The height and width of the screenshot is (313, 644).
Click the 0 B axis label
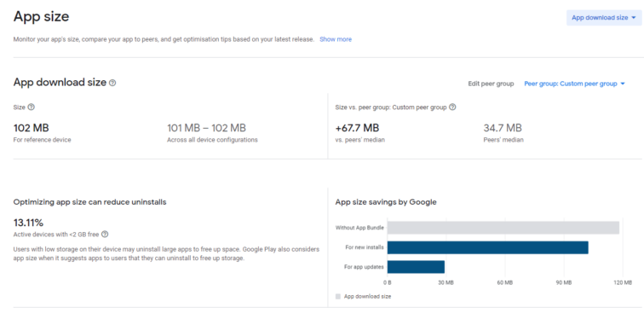tap(388, 283)
